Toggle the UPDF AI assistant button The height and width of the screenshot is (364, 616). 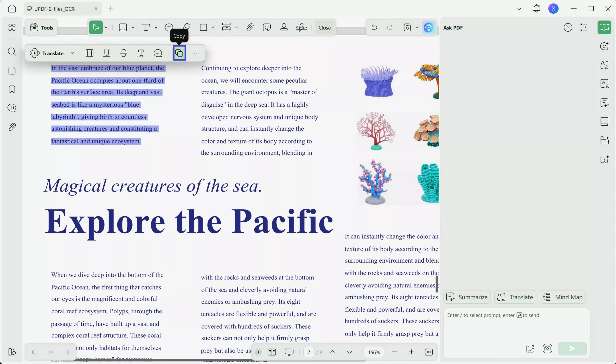pos(428,27)
